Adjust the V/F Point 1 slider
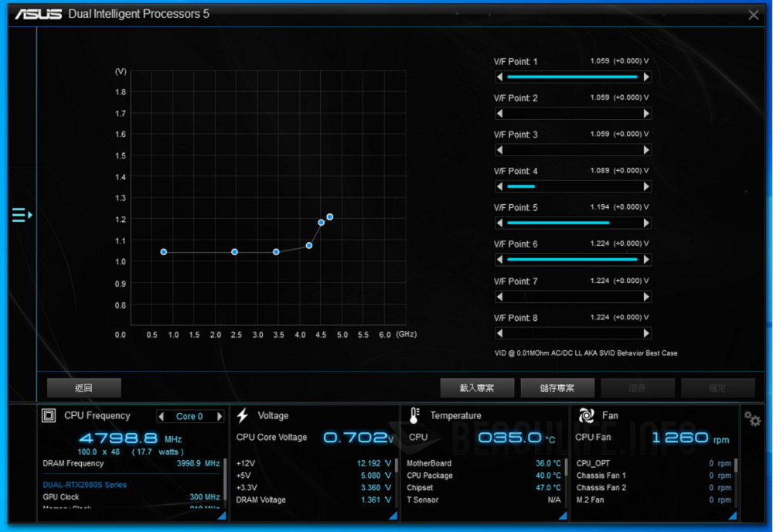The width and height of the screenshot is (773, 532). coord(572,77)
